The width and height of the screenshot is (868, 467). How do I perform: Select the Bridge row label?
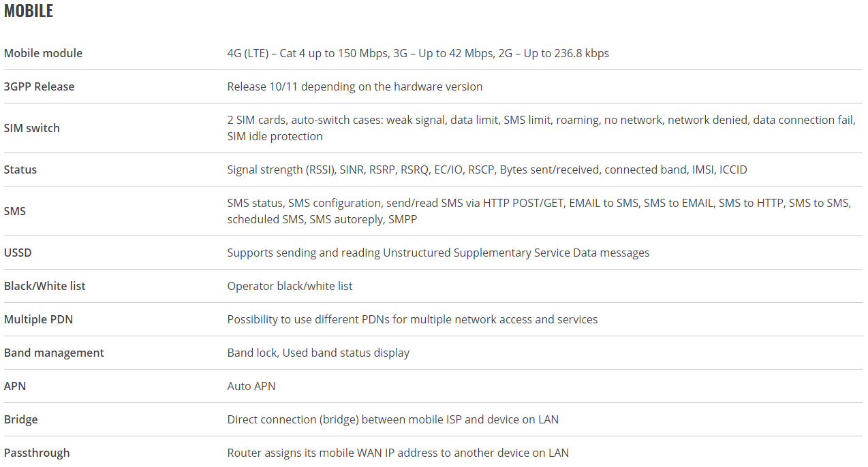click(20, 419)
